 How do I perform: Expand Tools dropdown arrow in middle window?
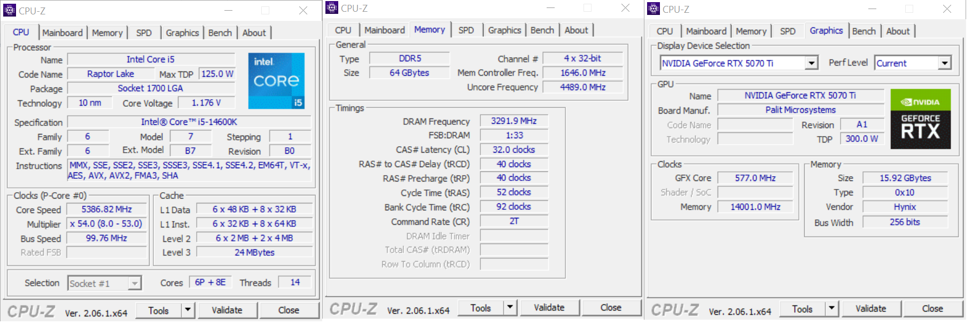coord(510,307)
